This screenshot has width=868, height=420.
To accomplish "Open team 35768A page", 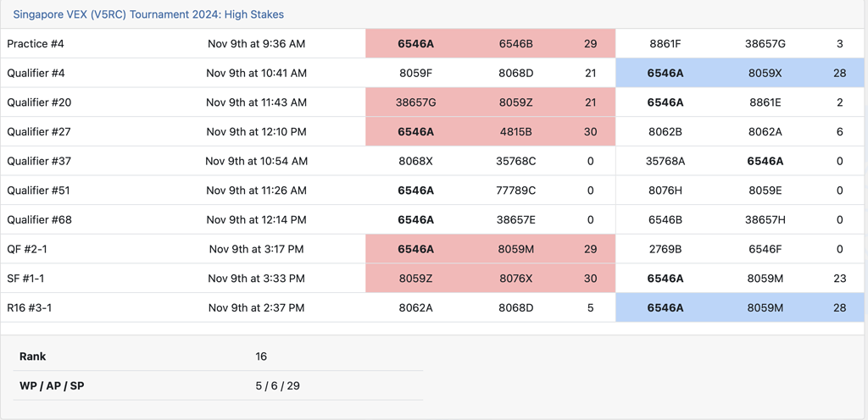I will [x=665, y=161].
